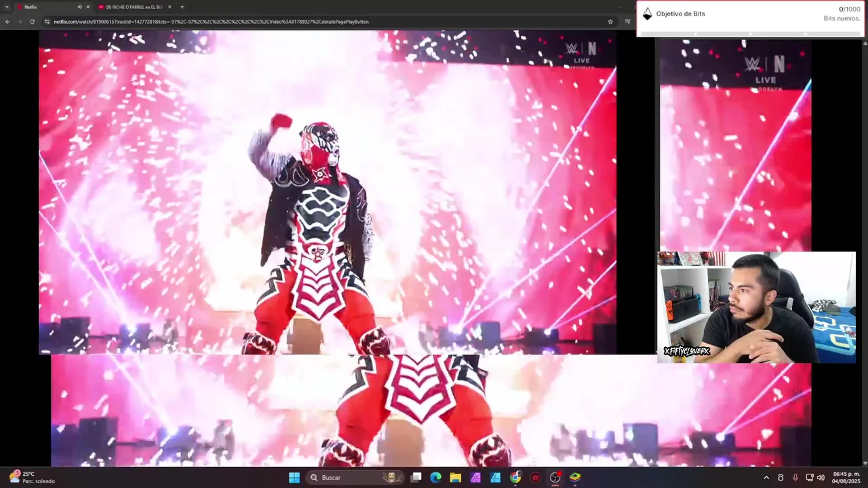868x488 pixels.
Task: Open Affinity Photo from the taskbar
Action: (475, 478)
